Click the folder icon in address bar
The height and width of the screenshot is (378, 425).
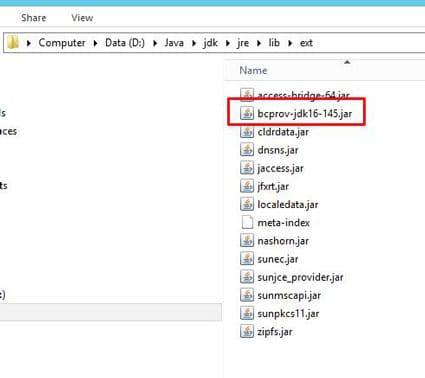click(13, 42)
